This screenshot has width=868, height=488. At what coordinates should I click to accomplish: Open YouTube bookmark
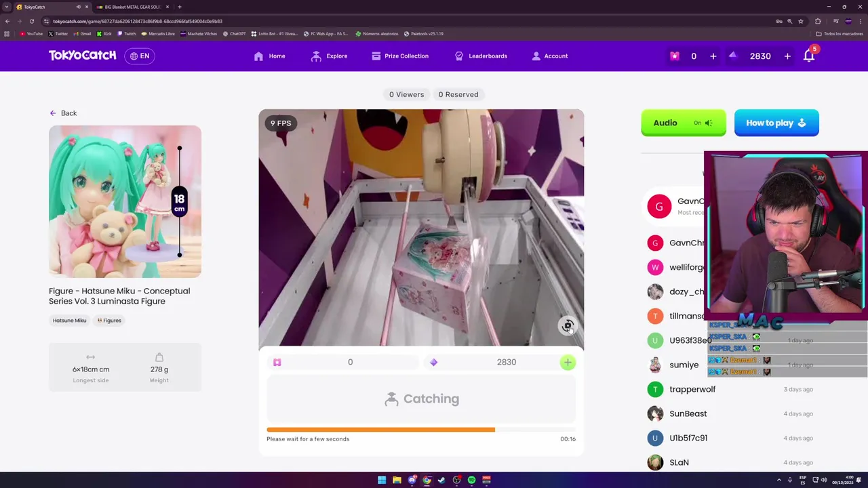click(x=31, y=33)
